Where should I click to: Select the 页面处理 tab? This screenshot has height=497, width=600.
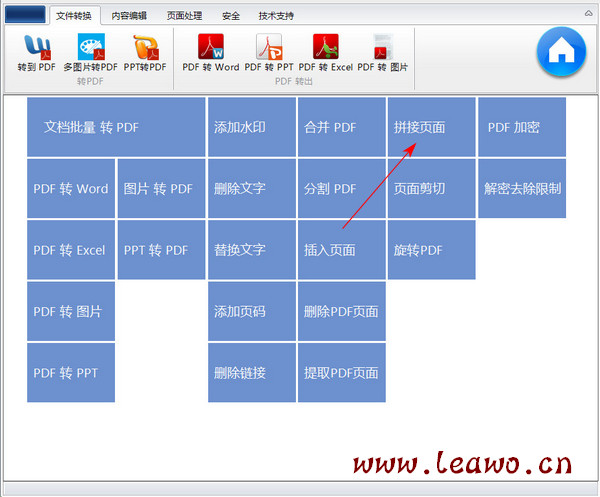184,16
